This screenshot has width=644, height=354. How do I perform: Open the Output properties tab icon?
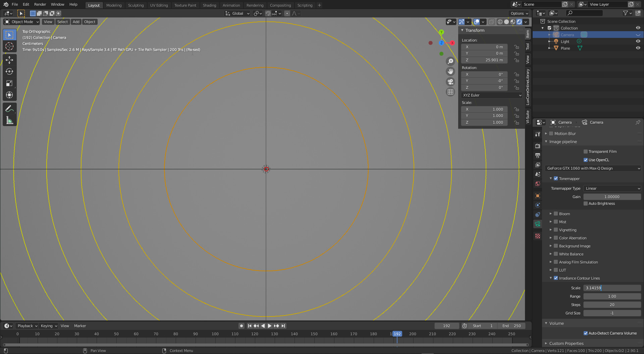pos(538,155)
